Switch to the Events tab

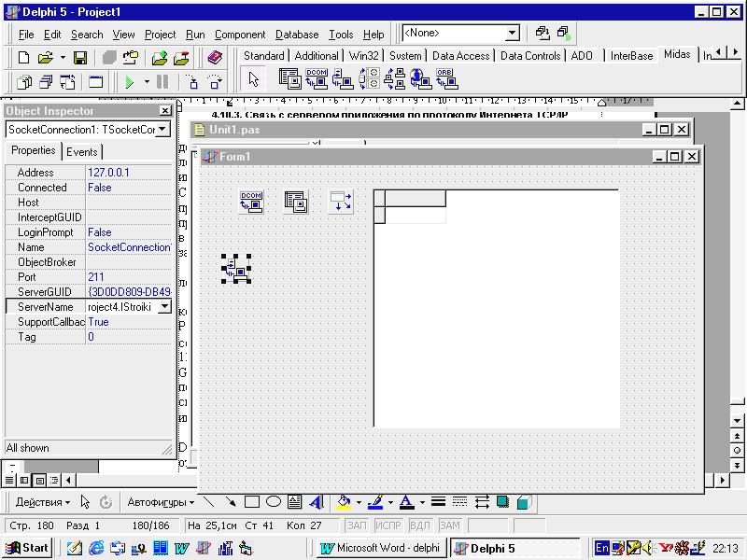(x=82, y=152)
